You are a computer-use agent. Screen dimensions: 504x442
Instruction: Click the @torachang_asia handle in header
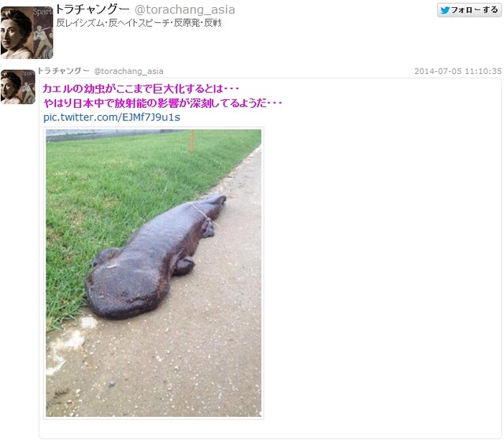pos(184,9)
